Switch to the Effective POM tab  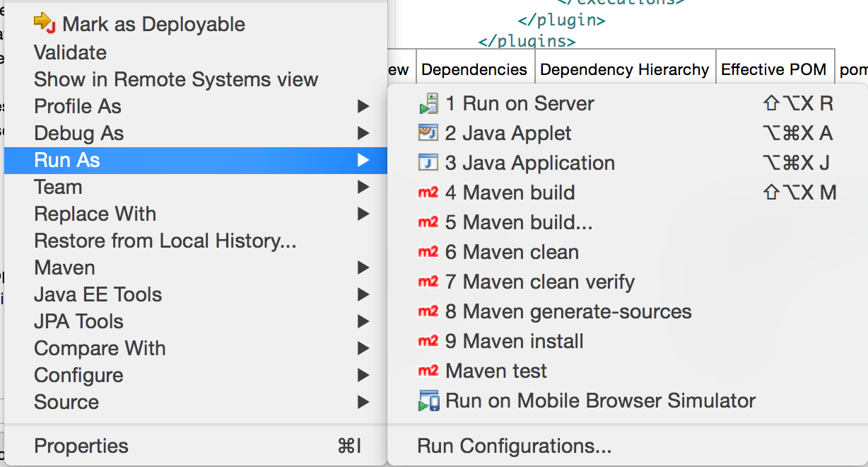(x=774, y=69)
